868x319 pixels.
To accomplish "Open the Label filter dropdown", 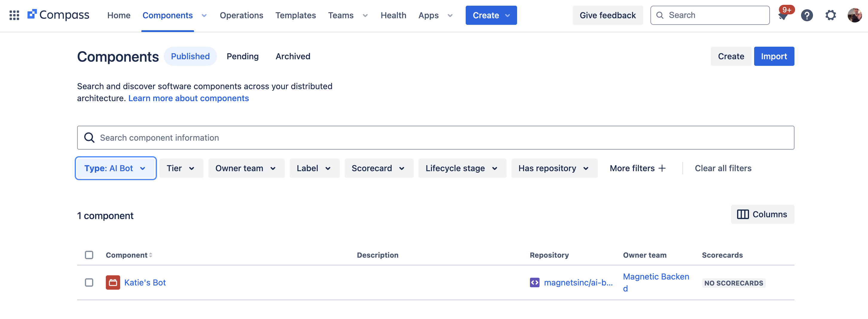I will pos(314,168).
